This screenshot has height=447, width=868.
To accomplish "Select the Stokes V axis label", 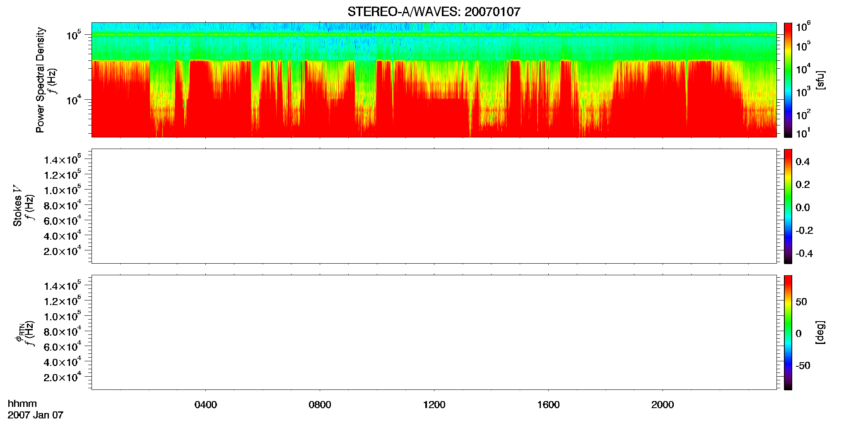I will coord(17,206).
